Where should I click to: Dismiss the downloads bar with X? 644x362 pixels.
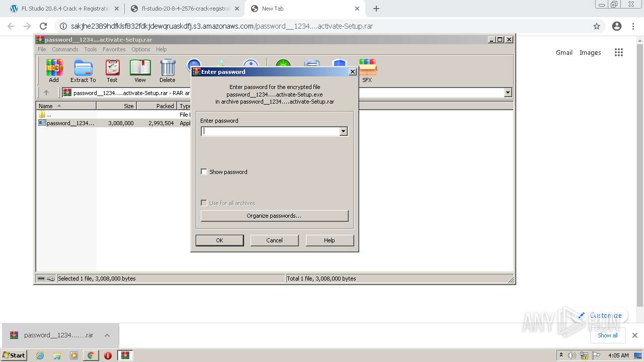635,335
